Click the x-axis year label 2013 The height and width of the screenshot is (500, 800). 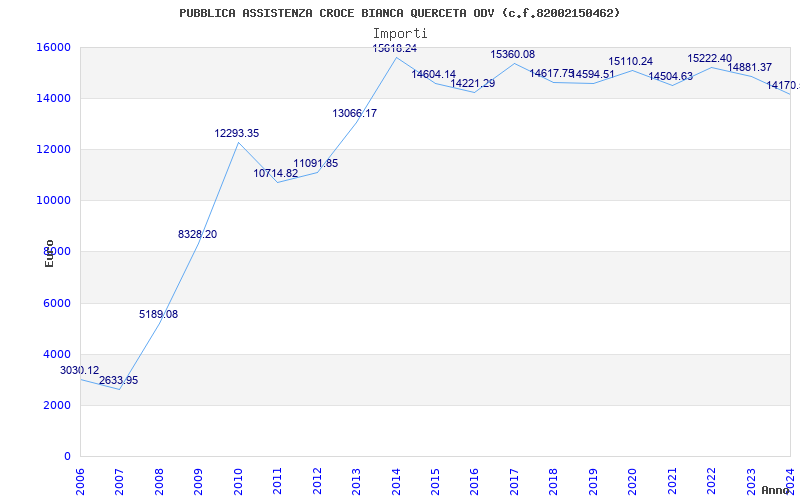click(x=357, y=480)
